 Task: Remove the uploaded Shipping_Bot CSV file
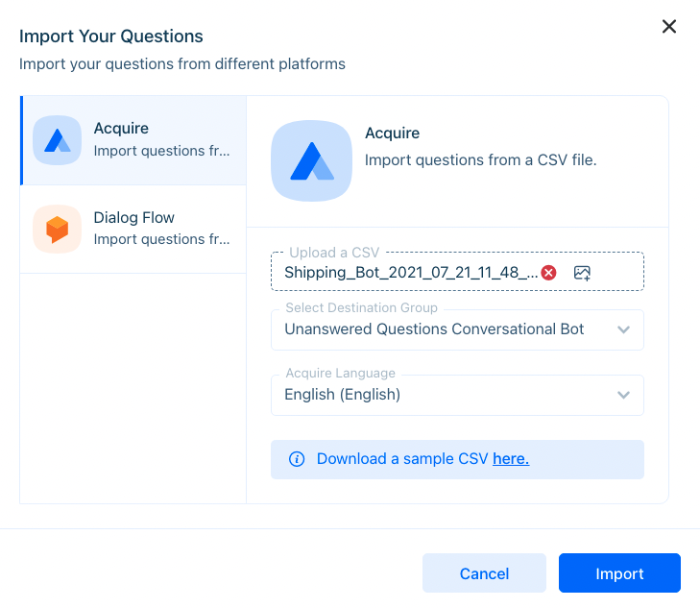548,273
